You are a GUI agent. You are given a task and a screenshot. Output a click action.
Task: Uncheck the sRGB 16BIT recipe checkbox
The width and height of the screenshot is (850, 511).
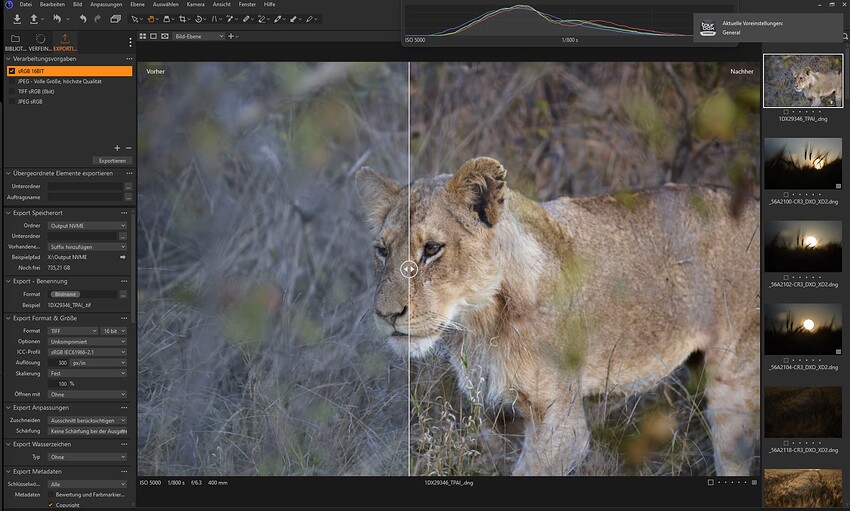[x=12, y=71]
